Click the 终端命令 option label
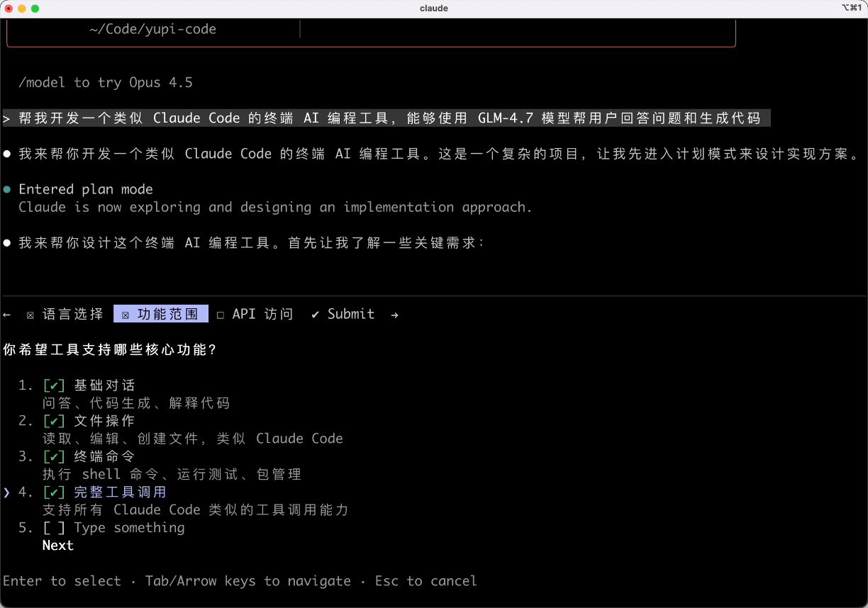This screenshot has width=868, height=608. point(104,456)
